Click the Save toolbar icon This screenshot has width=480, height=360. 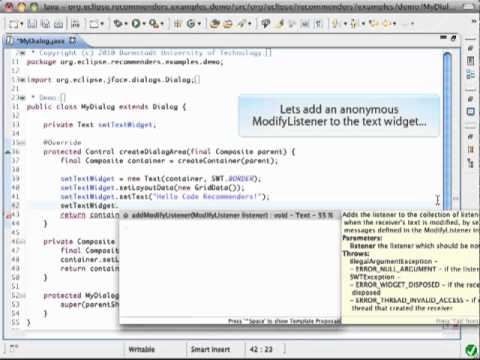32,24
